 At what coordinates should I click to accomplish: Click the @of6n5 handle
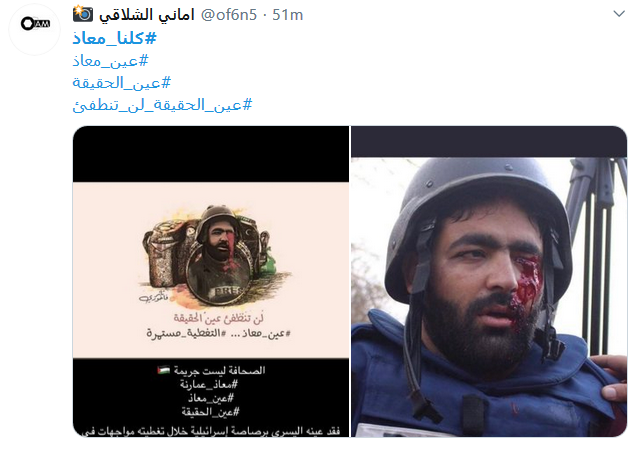(x=229, y=15)
